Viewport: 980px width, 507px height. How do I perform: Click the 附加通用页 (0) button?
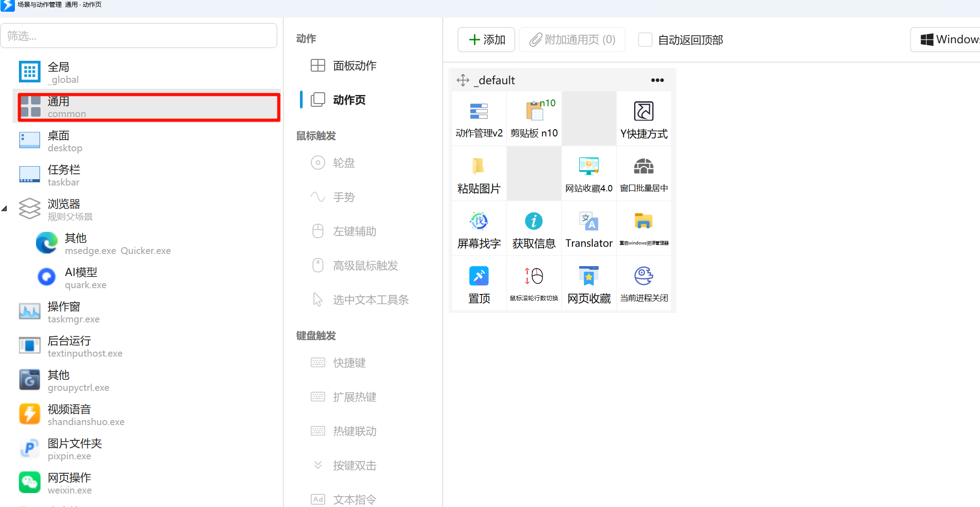coord(572,40)
